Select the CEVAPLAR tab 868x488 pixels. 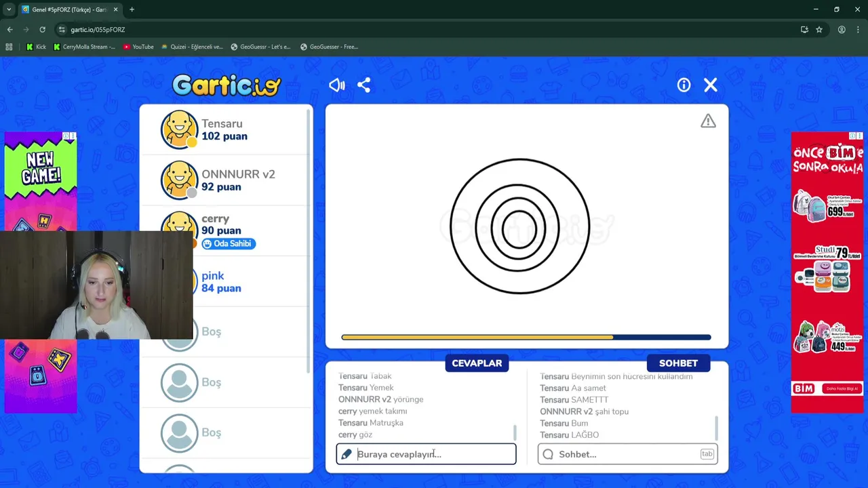(x=477, y=363)
